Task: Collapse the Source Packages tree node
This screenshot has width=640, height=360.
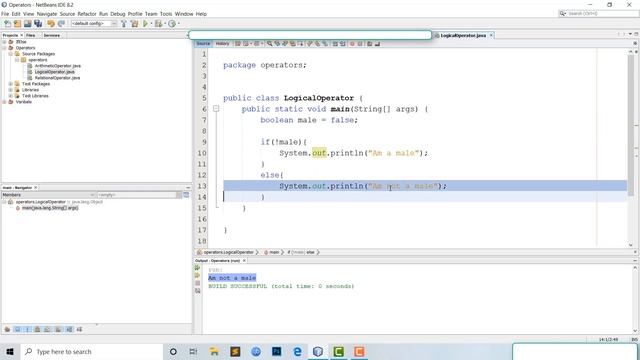Action: click(x=11, y=54)
